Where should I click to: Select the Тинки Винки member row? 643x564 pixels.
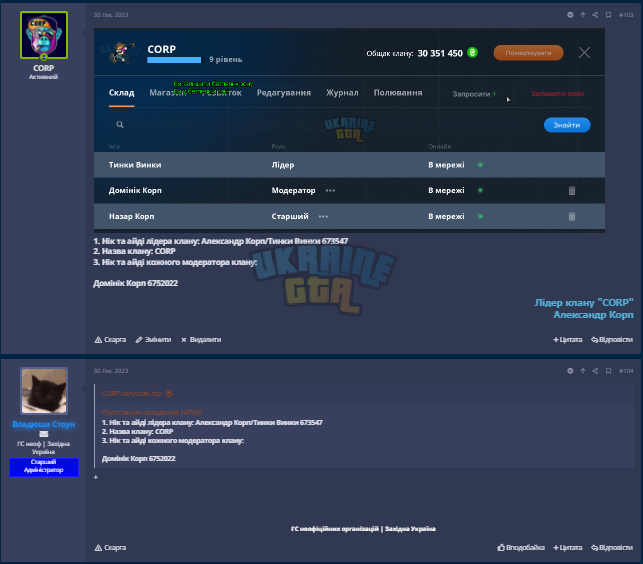point(349,165)
